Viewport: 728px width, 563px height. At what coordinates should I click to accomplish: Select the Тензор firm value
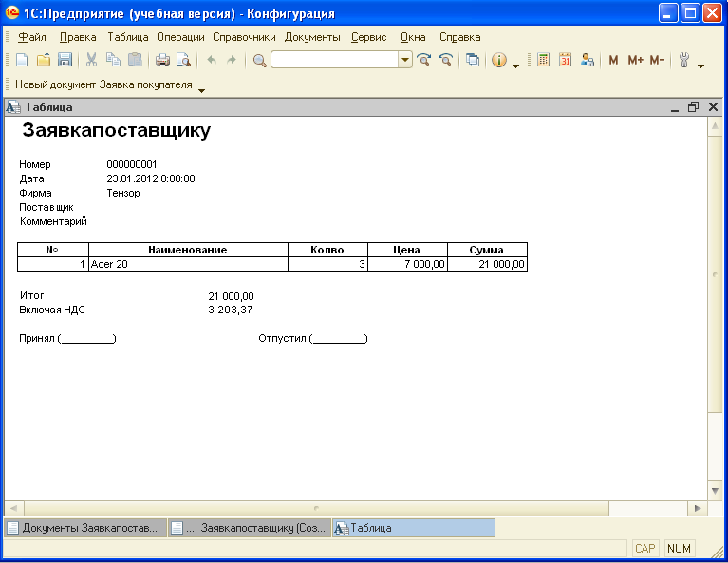[x=123, y=194]
